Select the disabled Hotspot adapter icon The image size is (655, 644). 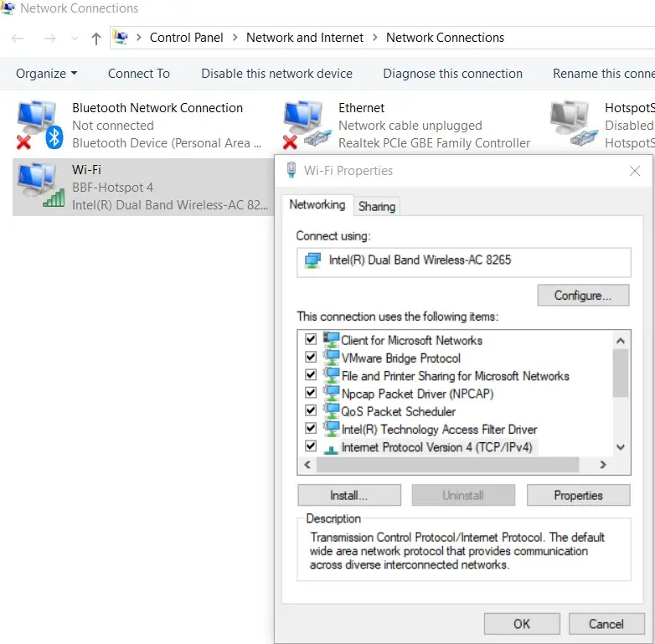[x=574, y=123]
